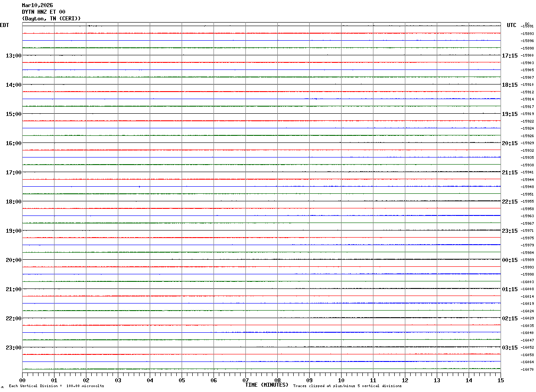Select the UTC time zone label

tap(512, 25)
